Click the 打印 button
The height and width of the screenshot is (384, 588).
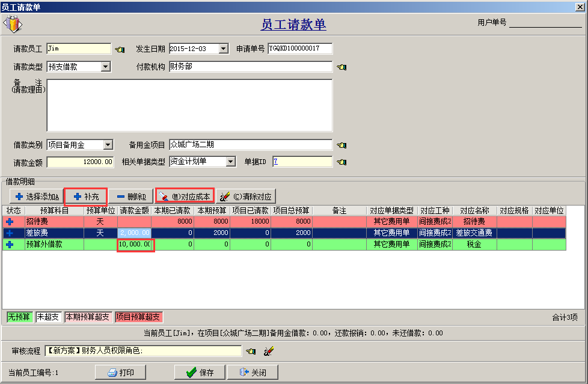tap(120, 371)
